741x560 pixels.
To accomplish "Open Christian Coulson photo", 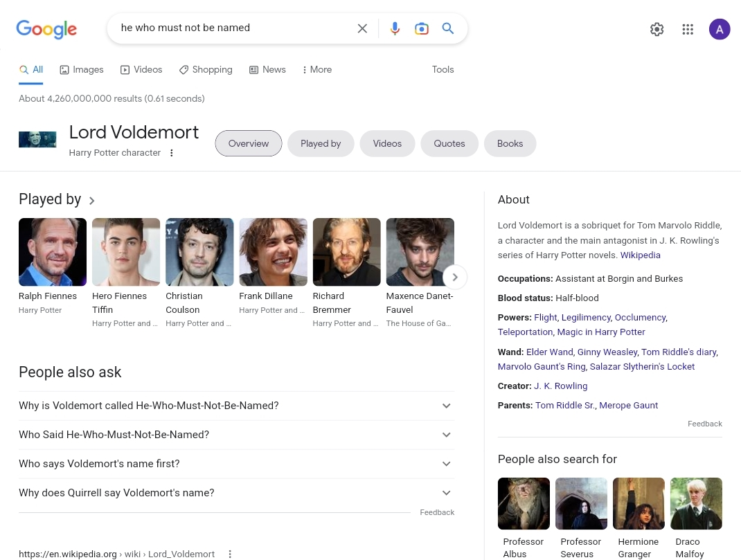I will [x=199, y=252].
